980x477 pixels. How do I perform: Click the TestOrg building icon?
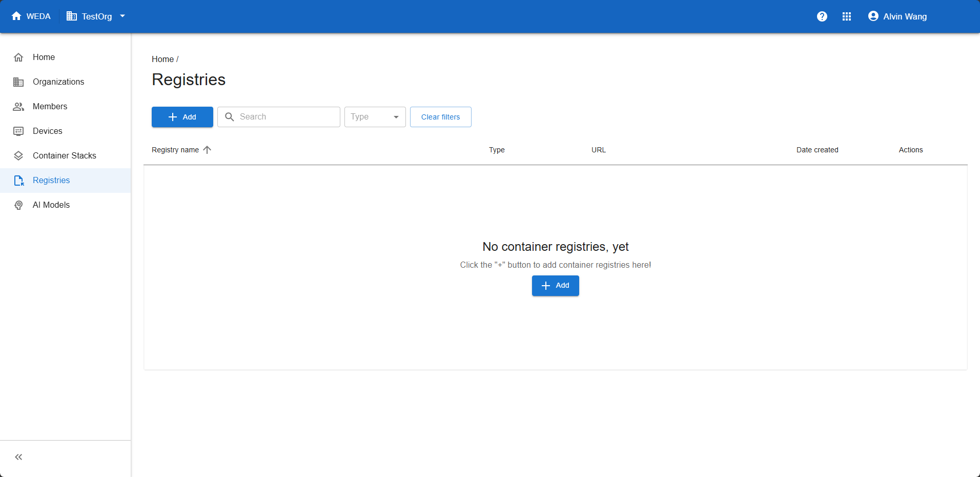[72, 16]
